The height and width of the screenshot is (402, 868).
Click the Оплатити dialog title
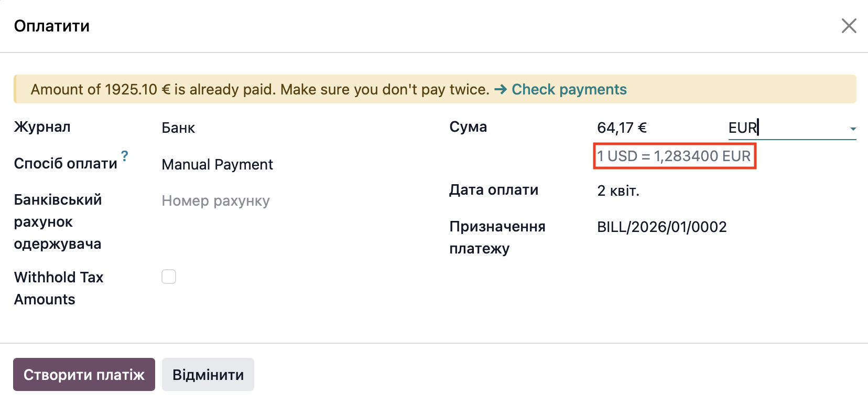tap(52, 26)
